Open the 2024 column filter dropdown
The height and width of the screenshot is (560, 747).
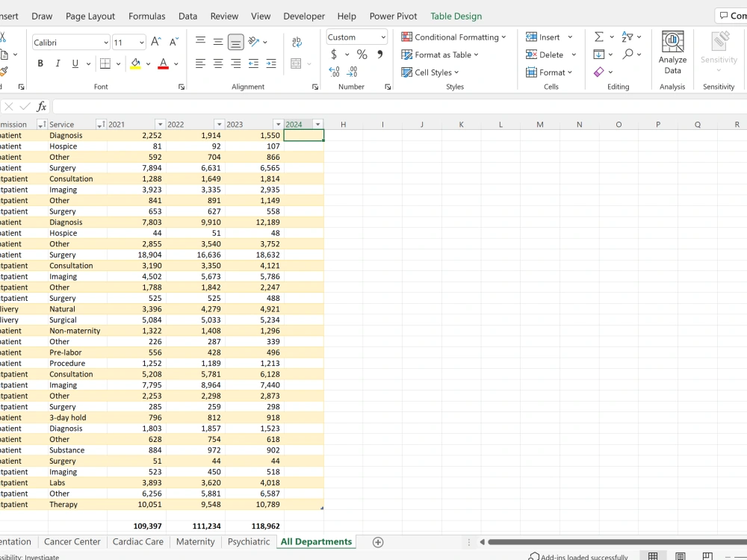coord(317,124)
